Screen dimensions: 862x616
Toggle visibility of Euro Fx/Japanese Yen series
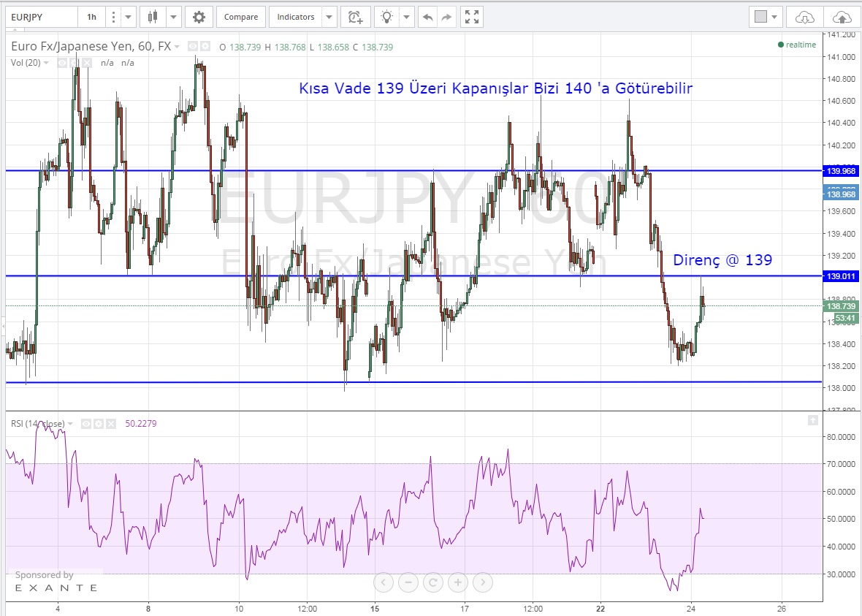pyautogui.click(x=193, y=46)
